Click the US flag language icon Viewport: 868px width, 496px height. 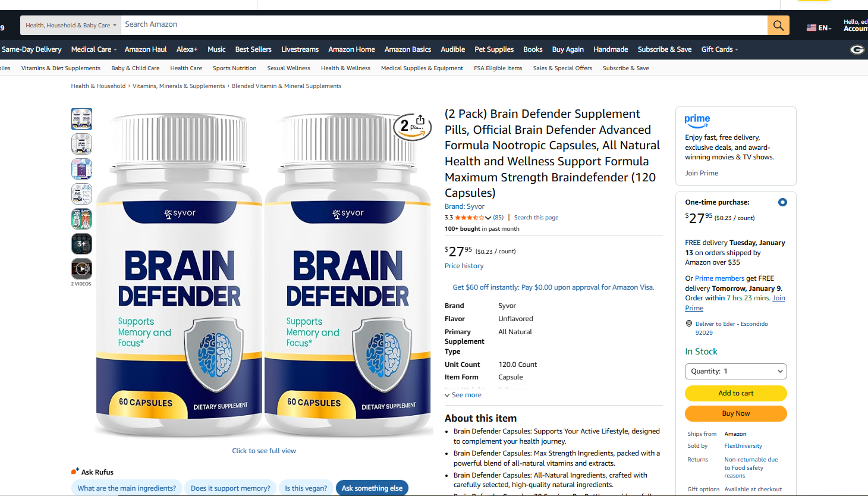click(811, 28)
